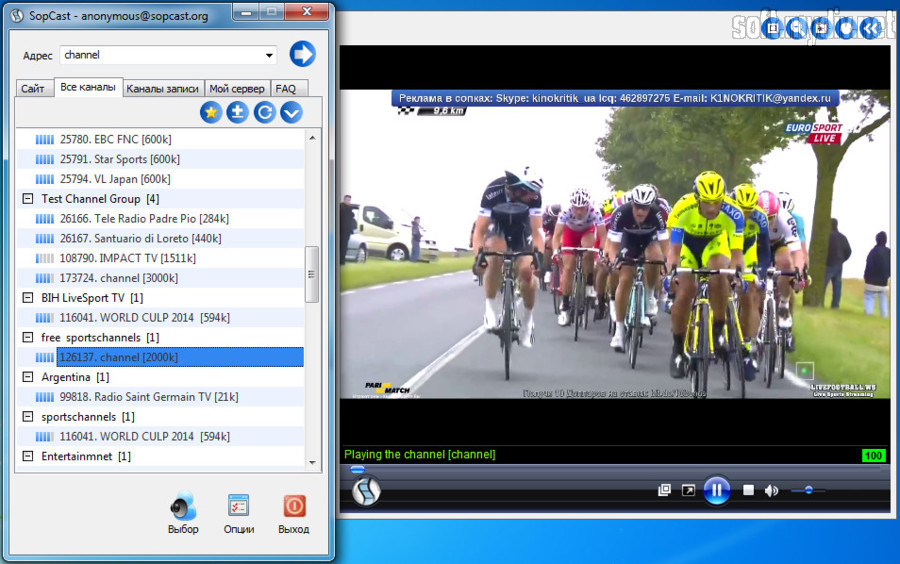Click the signal bars icon beside 25780. EBC FNC
Screen dimensions: 900x564
(x=45, y=139)
